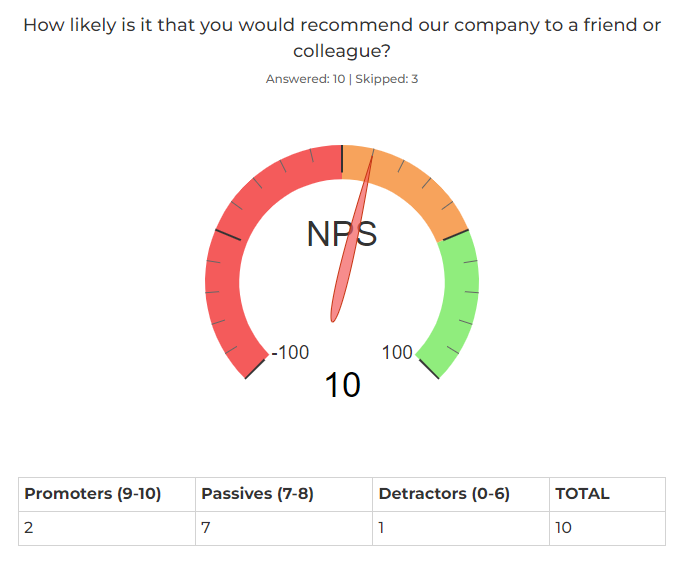This screenshot has width=680, height=561.
Task: Select the passives count cell showing 7
Action: [x=284, y=528]
